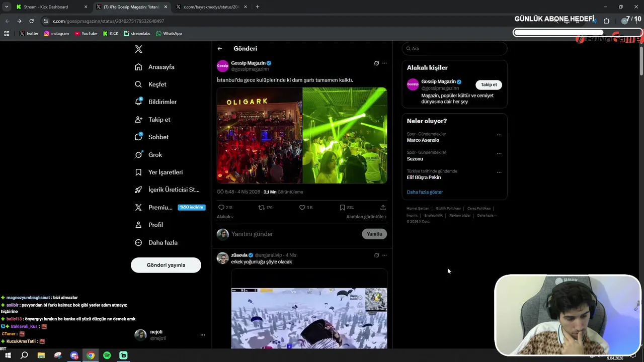Open the browser extensions puzzle icon

(606, 21)
